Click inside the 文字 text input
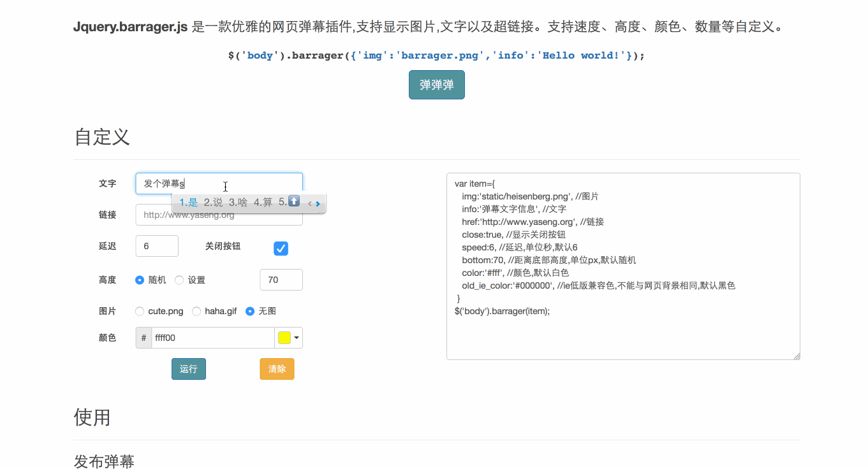The width and height of the screenshot is (868, 469). 219,182
